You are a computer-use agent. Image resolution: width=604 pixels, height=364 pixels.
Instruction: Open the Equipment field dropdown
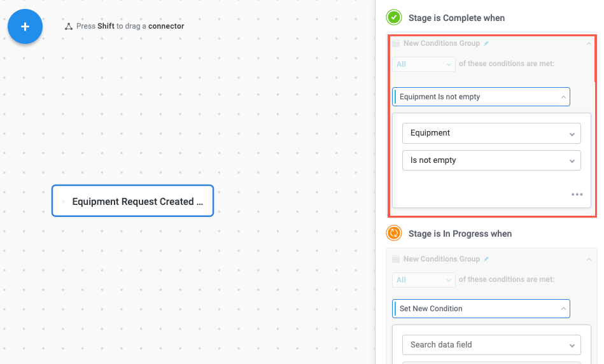point(491,133)
